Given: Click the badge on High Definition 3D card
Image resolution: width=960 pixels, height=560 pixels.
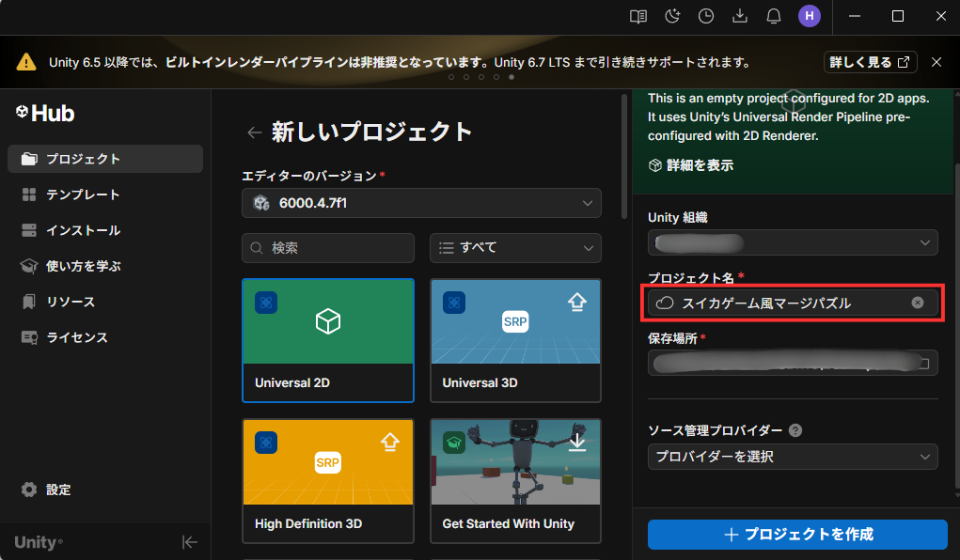Looking at the screenshot, I should coord(266,443).
